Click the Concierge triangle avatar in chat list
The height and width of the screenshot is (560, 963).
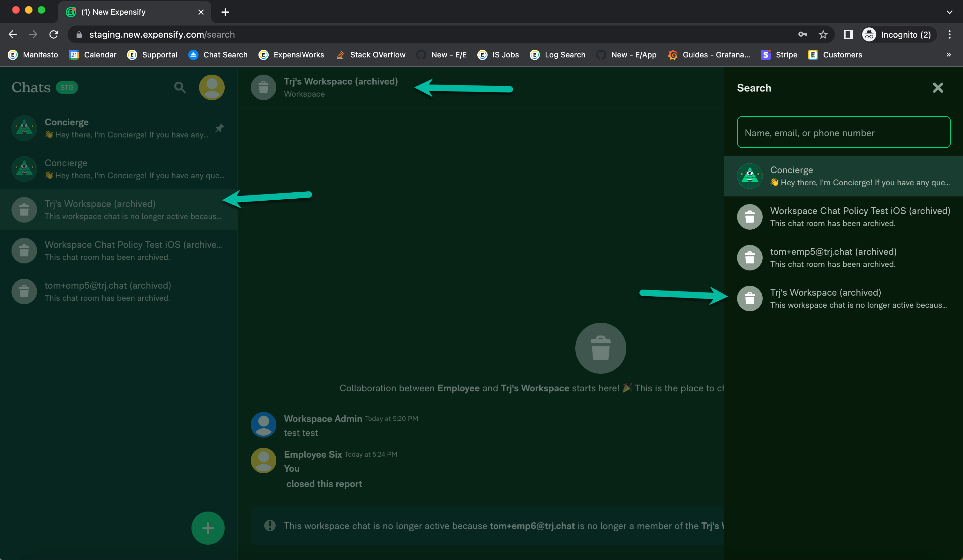[24, 128]
